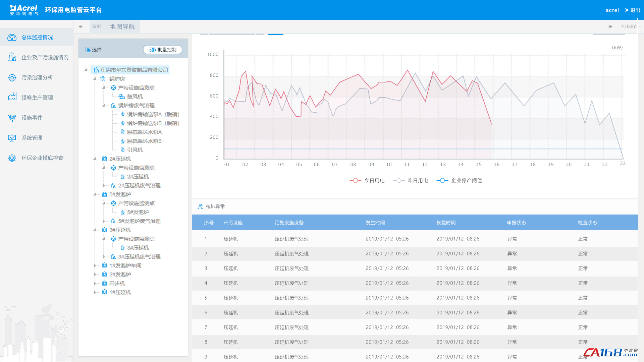Toggle 今日用电 legend series

point(367,180)
